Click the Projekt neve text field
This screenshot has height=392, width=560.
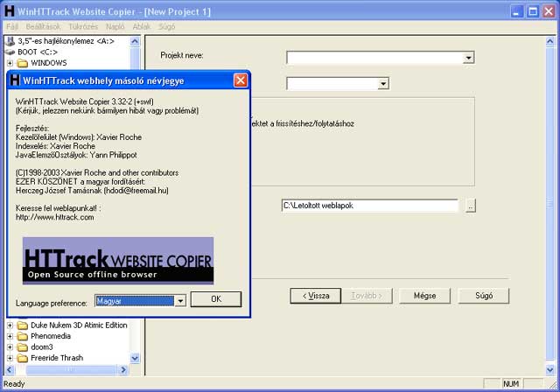(x=375, y=58)
